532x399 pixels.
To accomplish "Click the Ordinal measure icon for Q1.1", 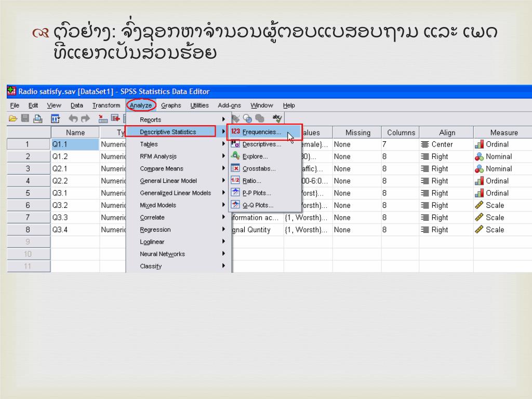I will pos(479,144).
